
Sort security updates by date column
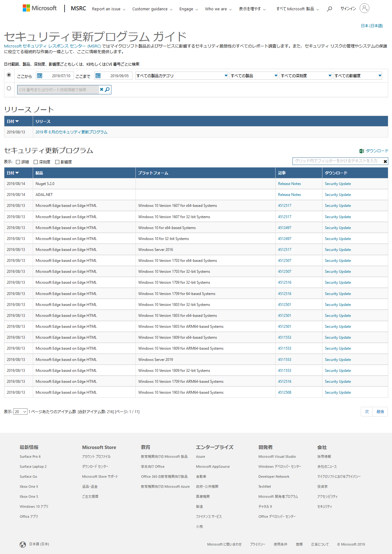coord(13,173)
